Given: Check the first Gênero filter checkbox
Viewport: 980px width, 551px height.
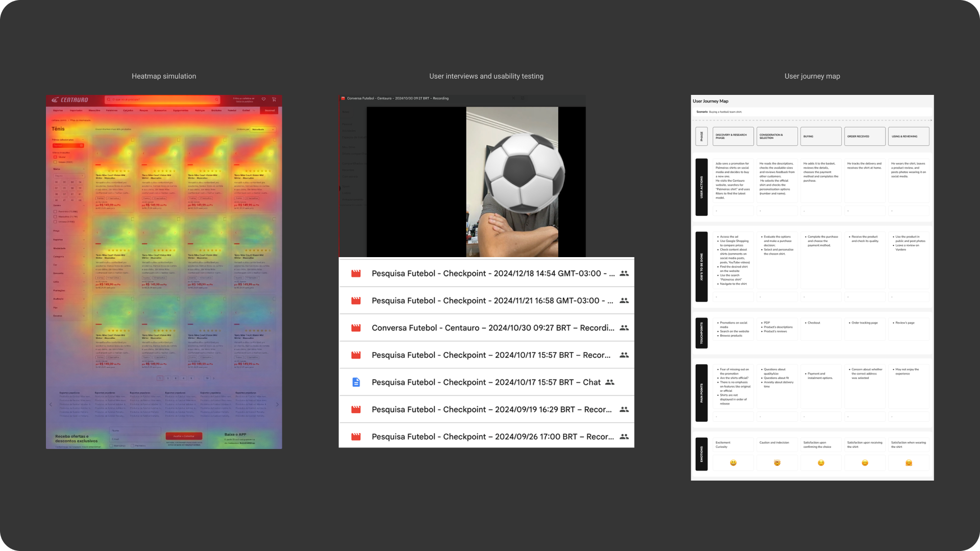Looking at the screenshot, I should (55, 211).
